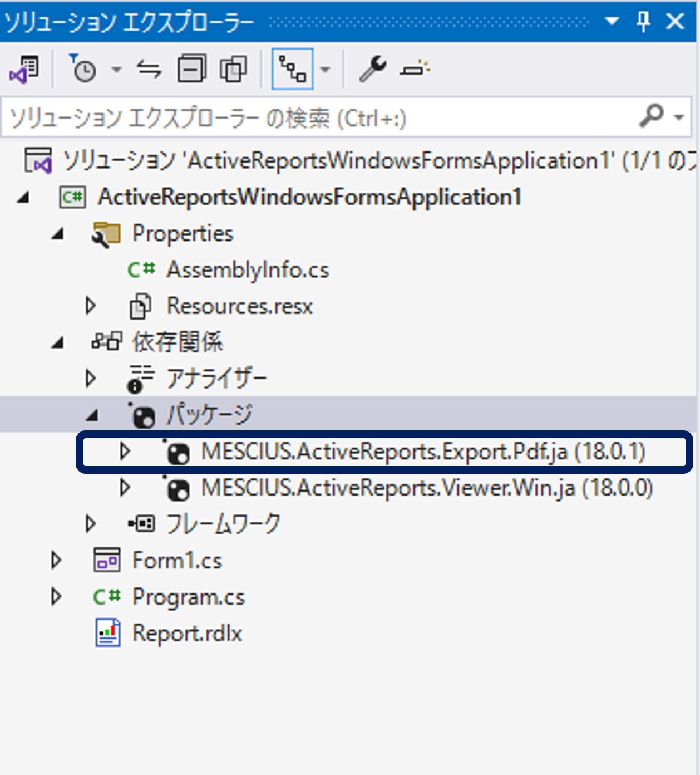Select the 依存関係 label
The height and width of the screenshot is (775, 700).
[x=178, y=342]
